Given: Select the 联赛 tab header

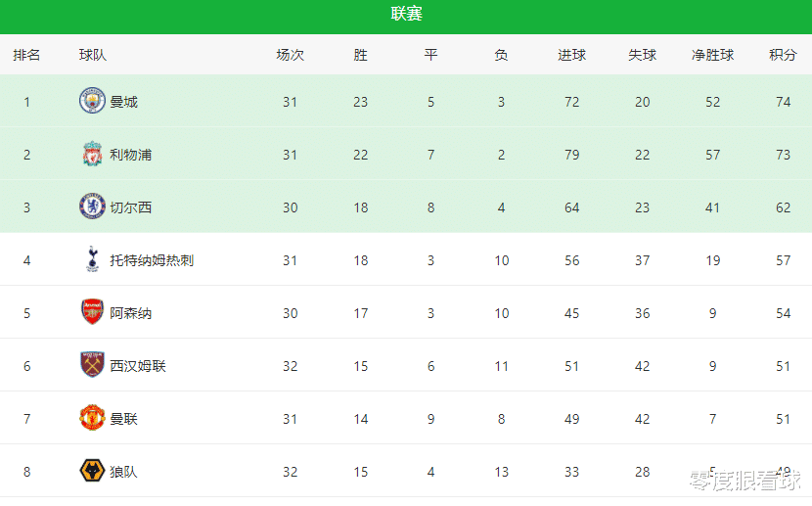Looking at the screenshot, I should [x=407, y=14].
